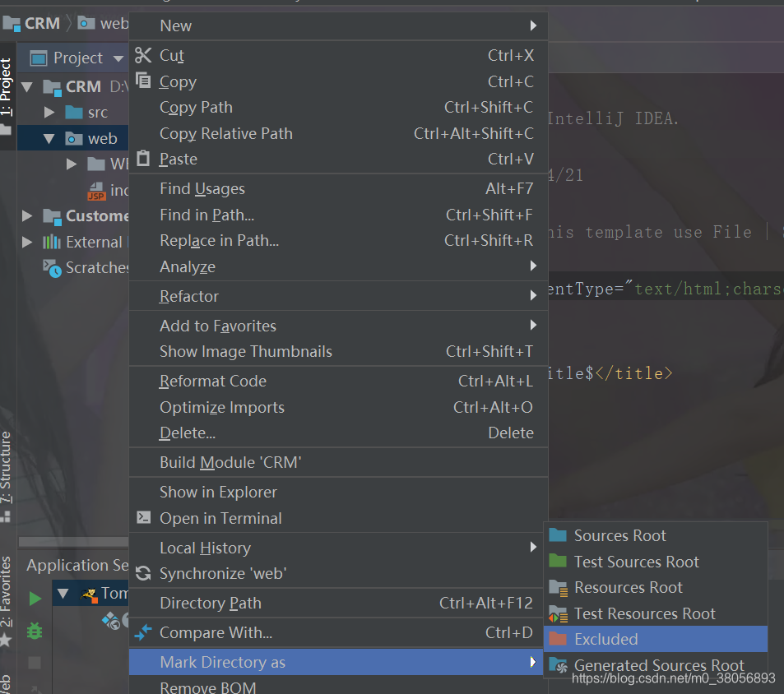The width and height of the screenshot is (784, 694).
Task: Click the Compare With arrows icon
Action: pos(143,632)
